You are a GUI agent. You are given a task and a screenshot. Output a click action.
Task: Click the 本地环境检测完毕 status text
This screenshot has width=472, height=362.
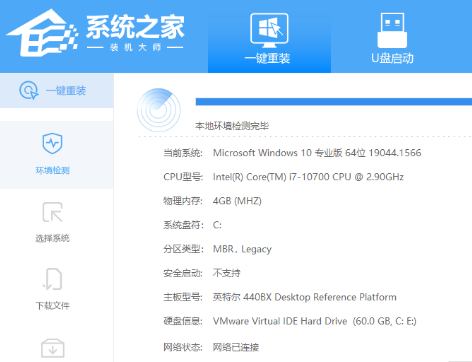tap(232, 126)
